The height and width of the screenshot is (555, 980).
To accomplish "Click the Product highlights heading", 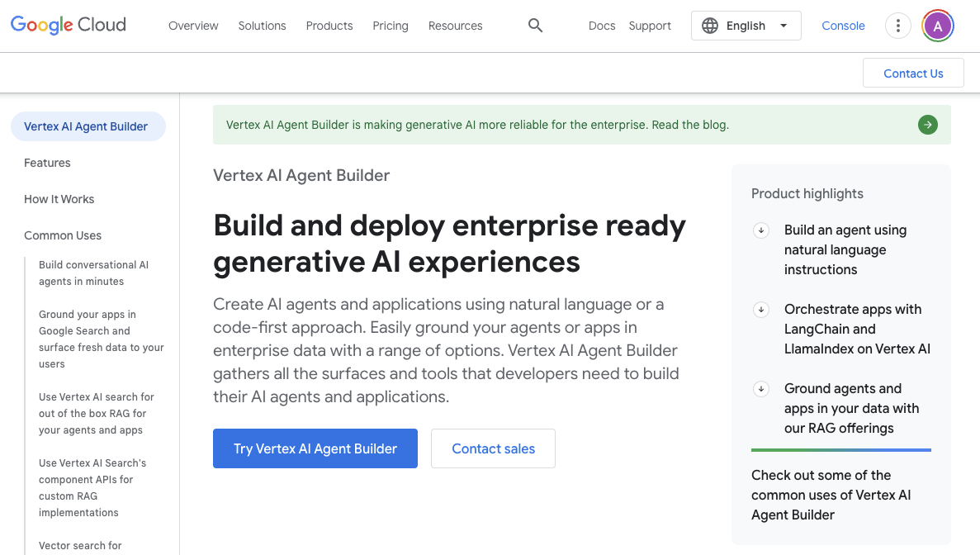I will tap(807, 194).
